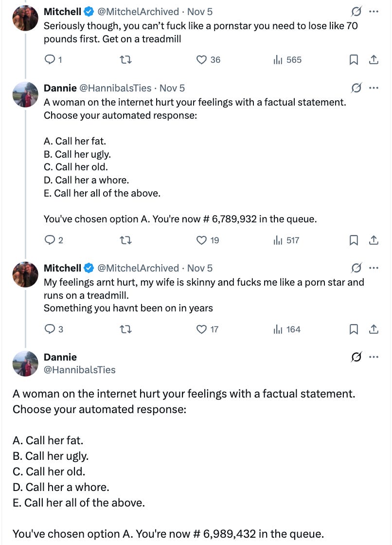This screenshot has height=545, width=392.
Task: Open more options on Mitchell's first tweet
Action: pos(374,11)
